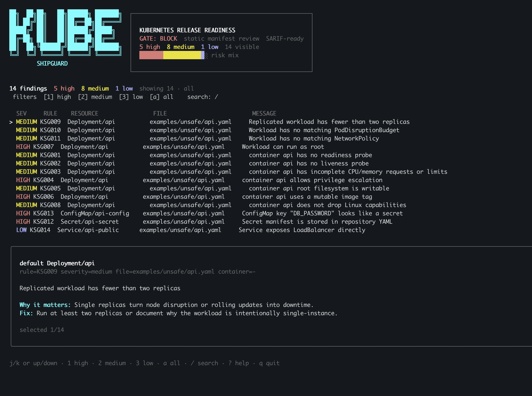532x396 pixels.
Task: Click the SEV column header
Action: pyautogui.click(x=22, y=114)
